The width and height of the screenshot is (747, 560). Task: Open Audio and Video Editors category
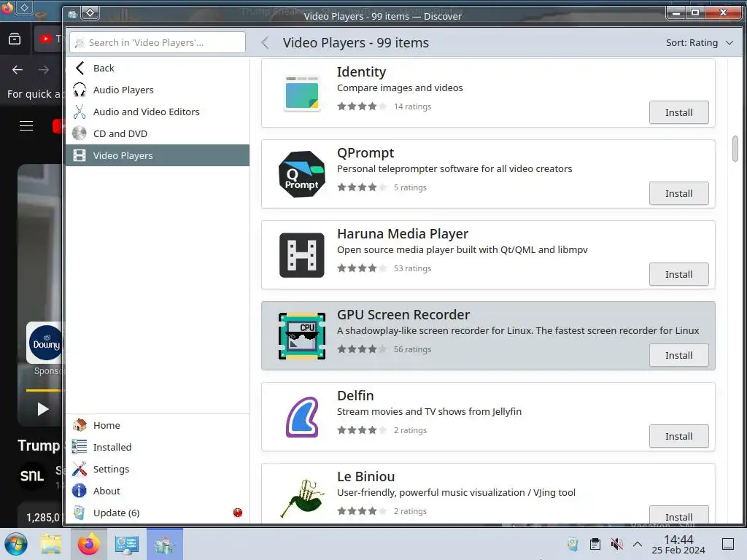(x=158, y=112)
